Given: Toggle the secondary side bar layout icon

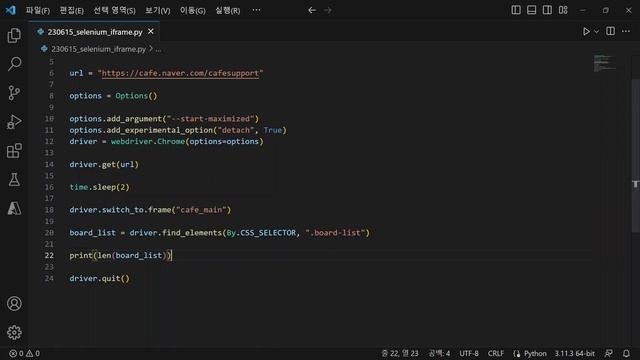Looking at the screenshot, I should (547, 10).
